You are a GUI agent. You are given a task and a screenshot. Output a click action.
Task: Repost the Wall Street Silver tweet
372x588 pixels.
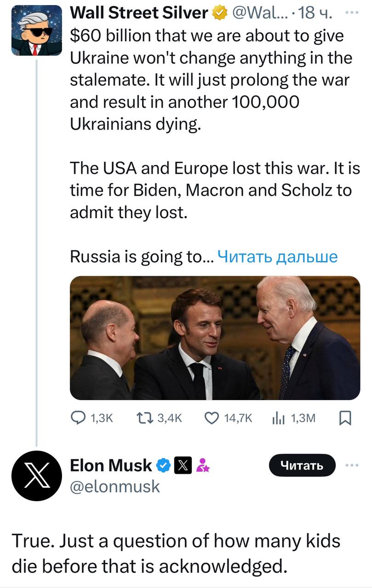[145, 417]
